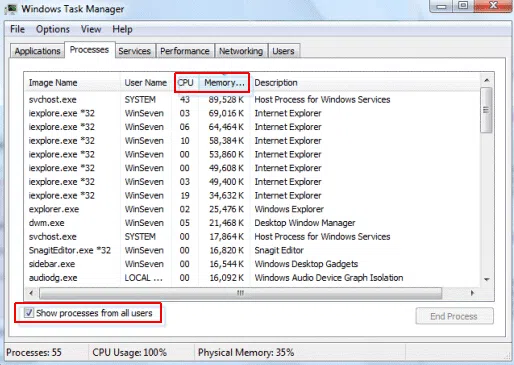Select iexplore.exe row with 64,464 K memory
The width and height of the screenshot is (514, 365).
(x=253, y=127)
